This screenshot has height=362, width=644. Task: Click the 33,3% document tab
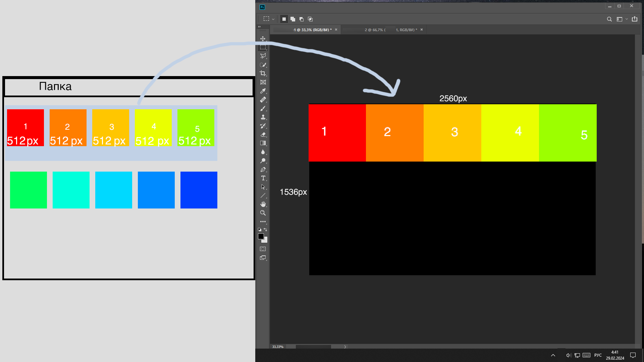pos(312,30)
